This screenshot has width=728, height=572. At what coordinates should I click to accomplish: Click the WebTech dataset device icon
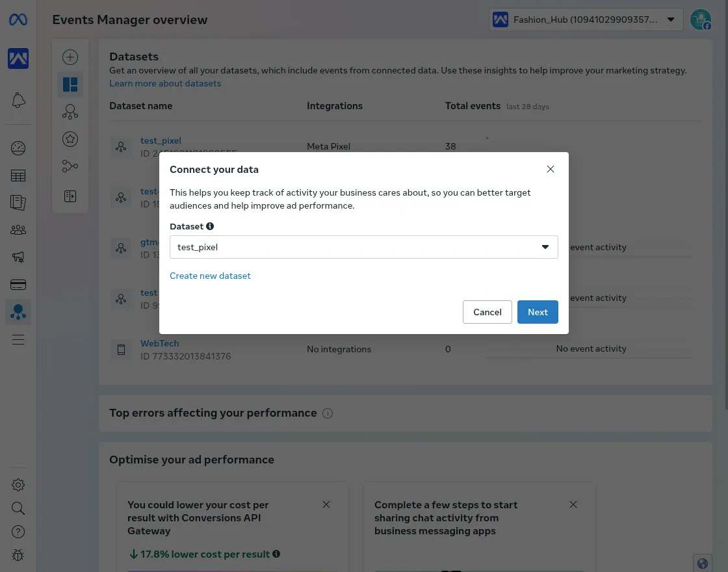tap(121, 350)
